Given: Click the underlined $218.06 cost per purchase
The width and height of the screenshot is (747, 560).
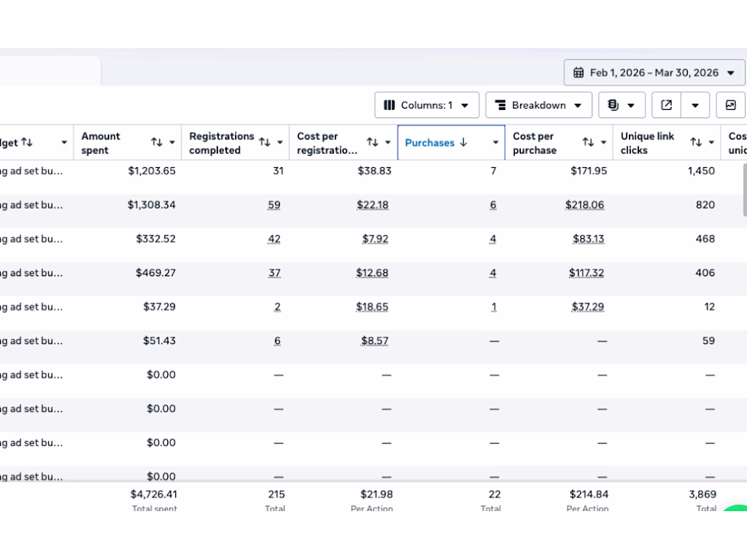Looking at the screenshot, I should pos(585,205).
